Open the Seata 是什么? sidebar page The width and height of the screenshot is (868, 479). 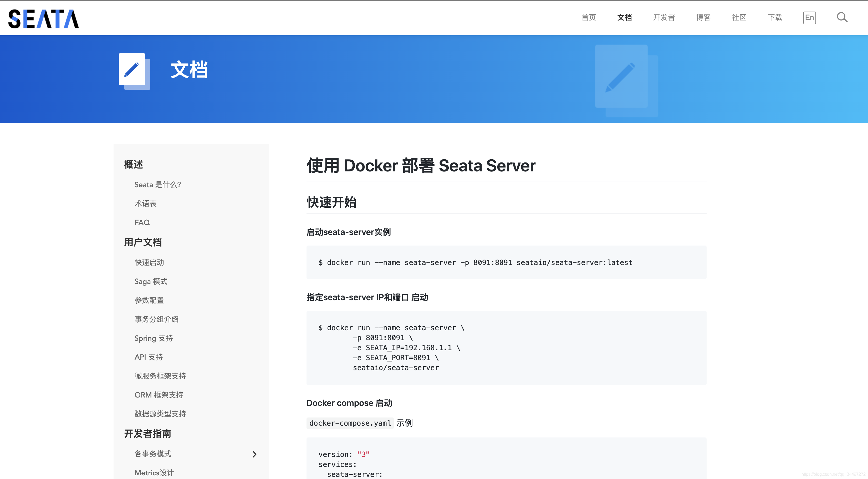(x=158, y=185)
